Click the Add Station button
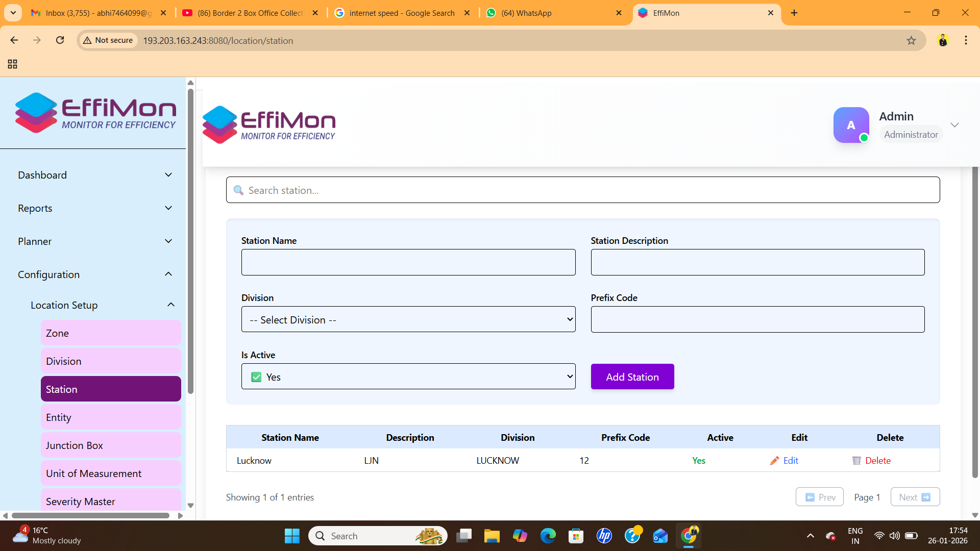The image size is (980, 551). pyautogui.click(x=632, y=377)
